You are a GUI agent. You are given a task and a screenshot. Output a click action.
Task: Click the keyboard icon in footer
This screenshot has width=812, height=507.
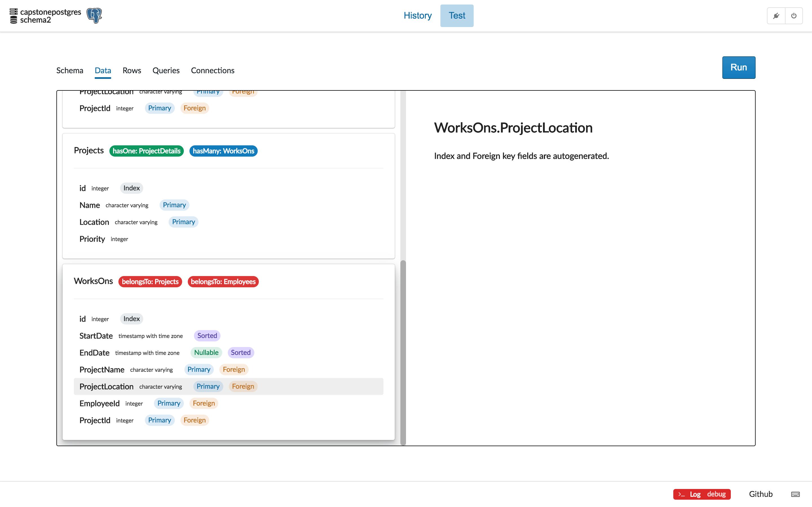point(795,494)
